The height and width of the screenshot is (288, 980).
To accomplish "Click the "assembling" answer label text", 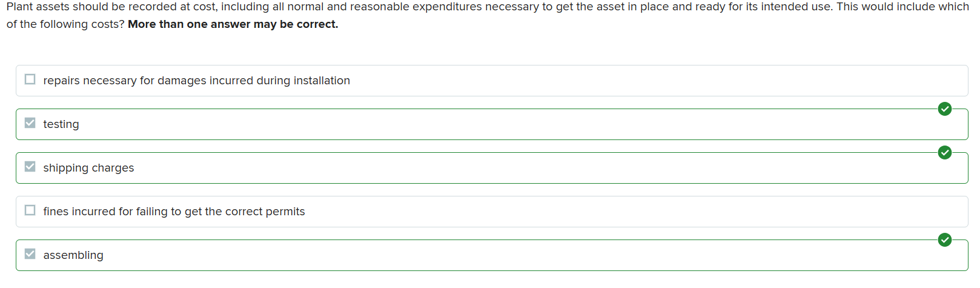I will pos(73,255).
